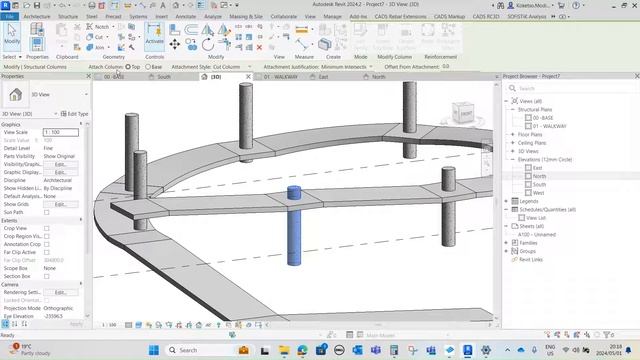Open the Select panel dropdown

(12, 57)
